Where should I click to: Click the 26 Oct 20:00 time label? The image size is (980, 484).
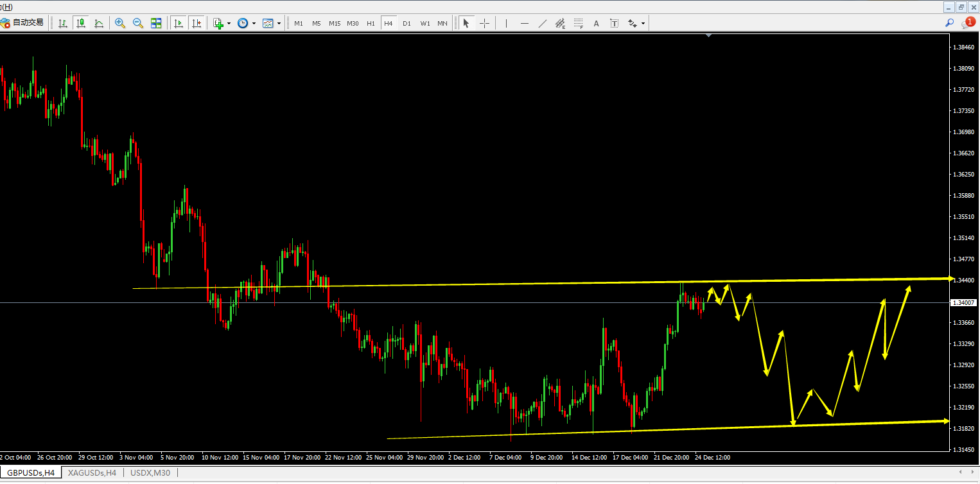(x=55, y=458)
